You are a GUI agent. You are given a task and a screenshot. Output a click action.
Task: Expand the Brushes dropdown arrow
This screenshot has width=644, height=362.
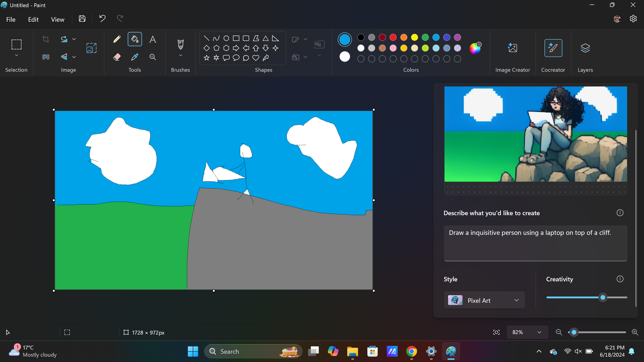[x=180, y=55]
